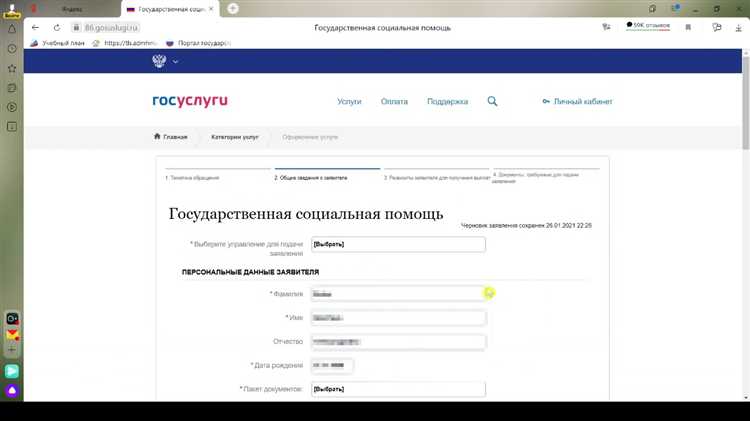This screenshot has width=750, height=421.
Task: Click into the Имя field
Action: pos(398,318)
